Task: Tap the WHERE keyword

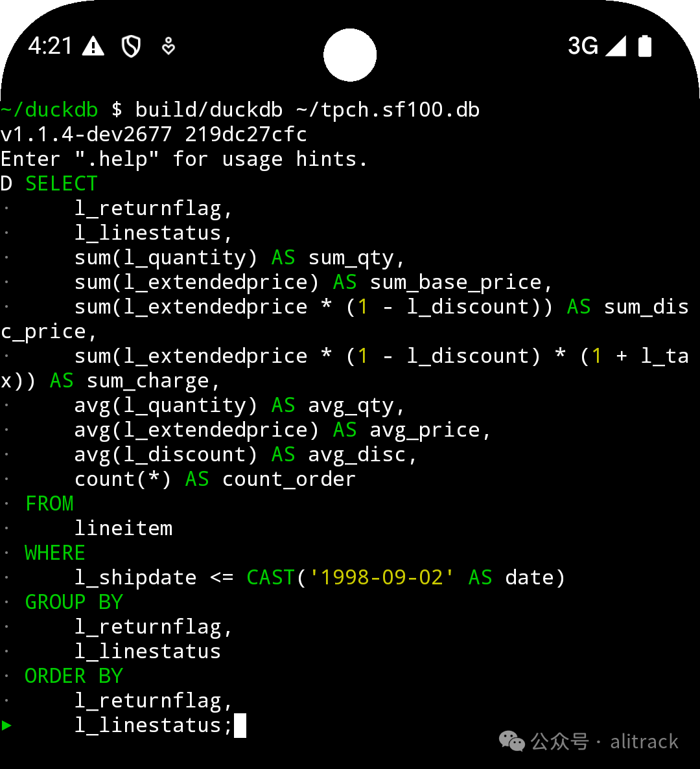Action: coord(55,553)
